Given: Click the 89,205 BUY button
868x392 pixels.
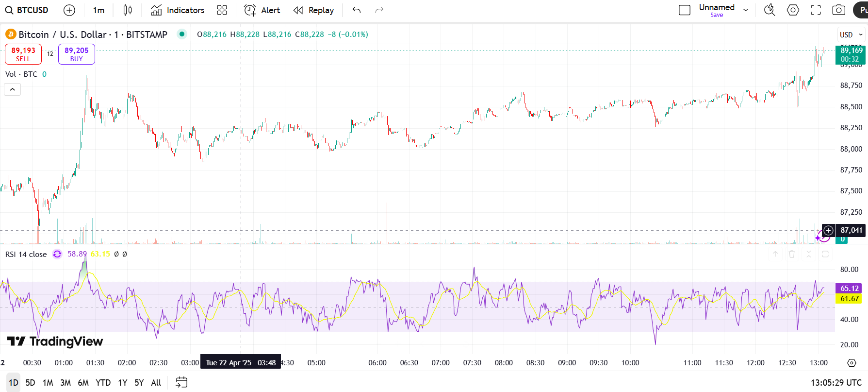Looking at the screenshot, I should tap(77, 54).
